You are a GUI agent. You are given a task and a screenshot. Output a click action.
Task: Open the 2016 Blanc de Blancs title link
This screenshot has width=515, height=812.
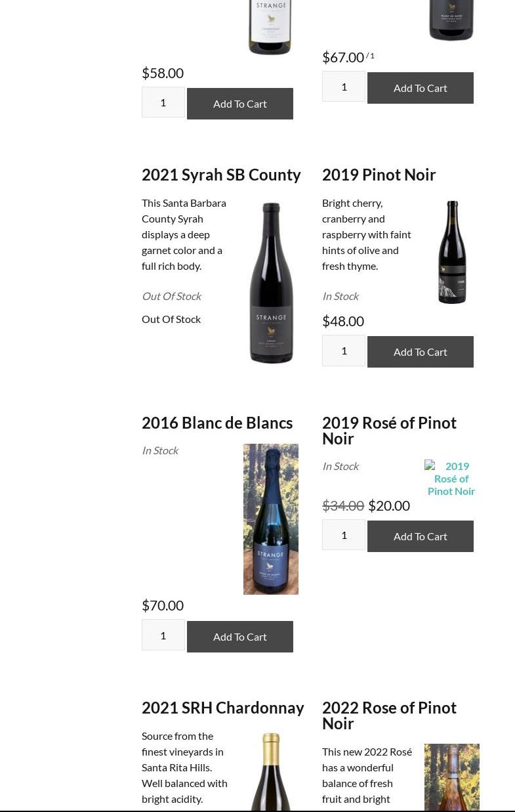click(217, 423)
